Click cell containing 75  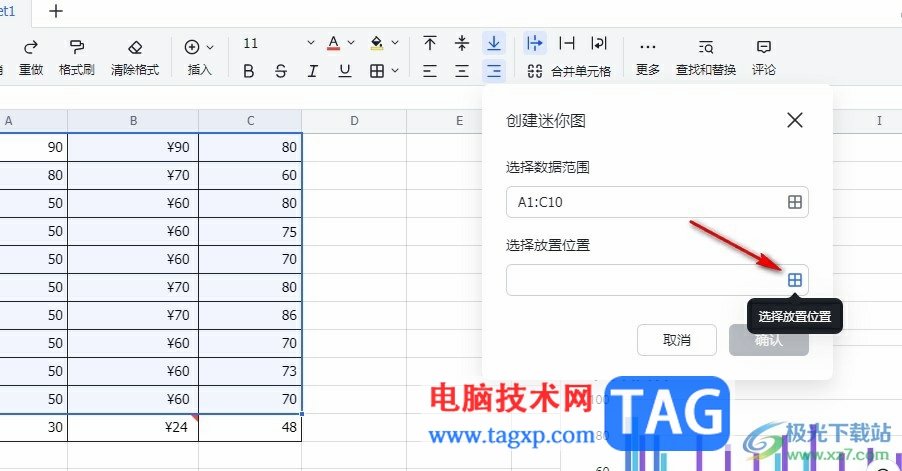pyautogui.click(x=250, y=231)
